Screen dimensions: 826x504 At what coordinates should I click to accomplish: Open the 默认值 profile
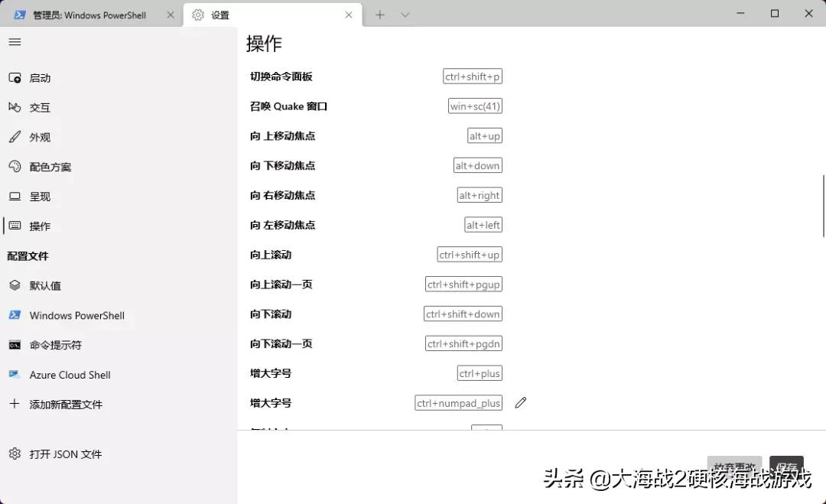[119, 285]
